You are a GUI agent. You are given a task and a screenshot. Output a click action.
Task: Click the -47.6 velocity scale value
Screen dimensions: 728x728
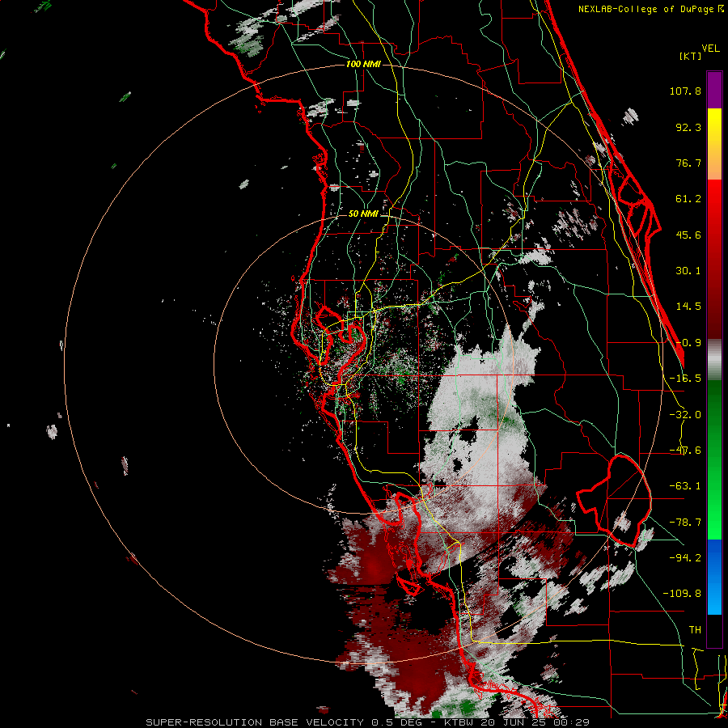(x=685, y=451)
